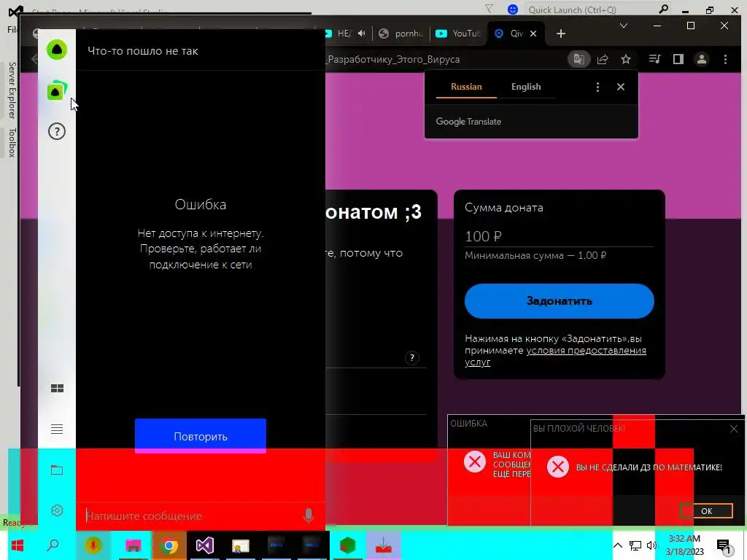Open the Chrome profile avatar
Image resolution: width=747 pixels, height=560 pixels.
pyautogui.click(x=701, y=59)
